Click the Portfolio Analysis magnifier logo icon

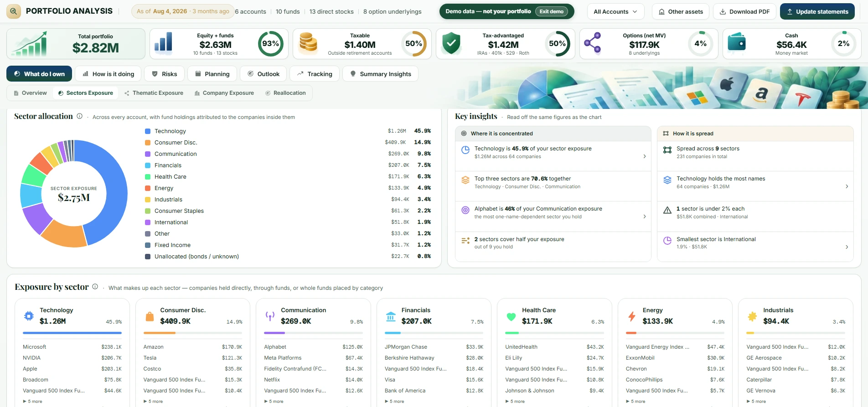14,11
